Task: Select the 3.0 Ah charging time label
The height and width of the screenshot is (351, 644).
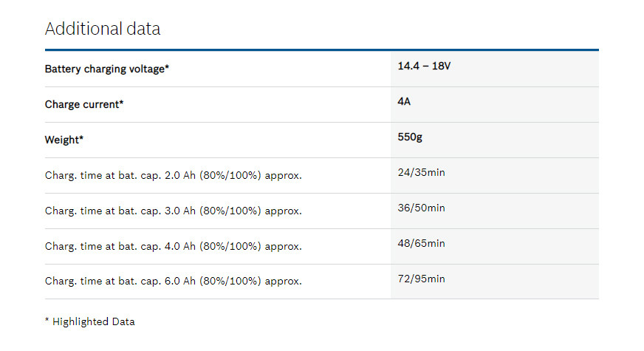Action: (x=173, y=211)
